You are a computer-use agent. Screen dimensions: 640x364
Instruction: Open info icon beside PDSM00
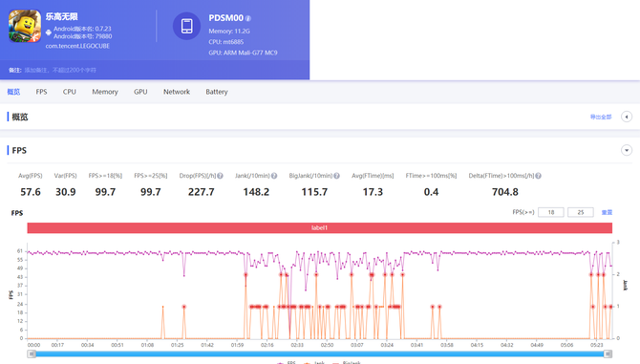click(247, 18)
